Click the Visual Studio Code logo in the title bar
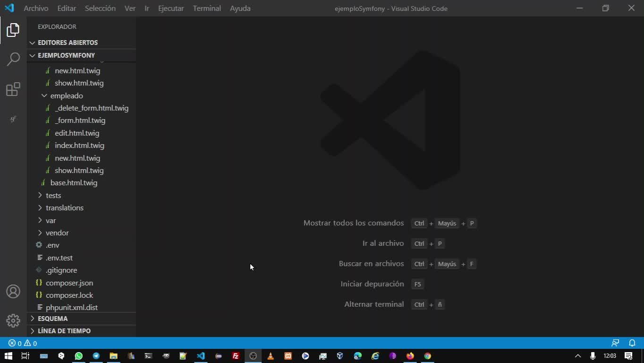The height and width of the screenshot is (363, 644). coord(9,8)
